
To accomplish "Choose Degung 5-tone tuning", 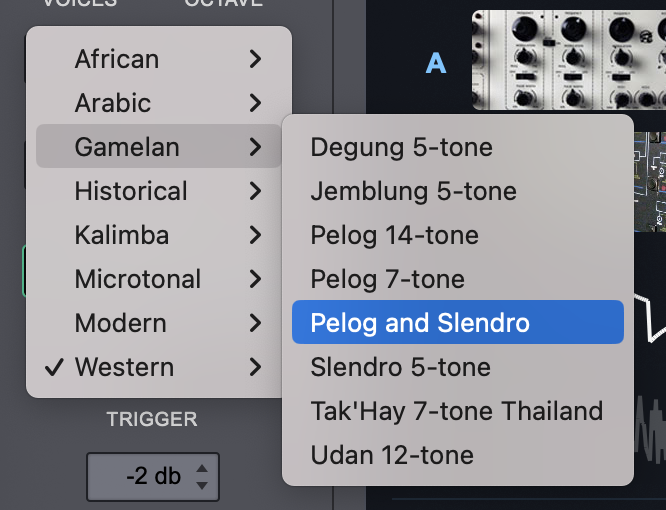I will click(x=458, y=147).
